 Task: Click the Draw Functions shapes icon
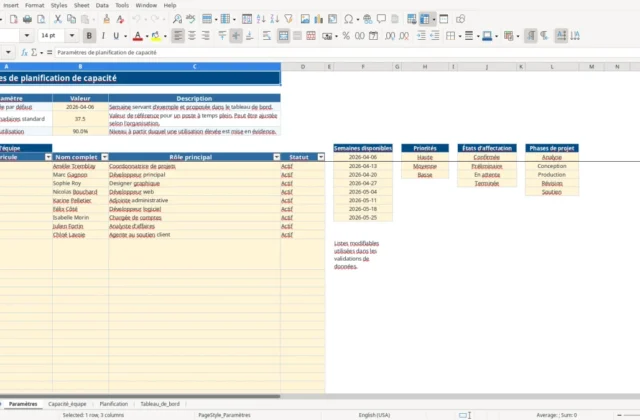click(x=460, y=19)
